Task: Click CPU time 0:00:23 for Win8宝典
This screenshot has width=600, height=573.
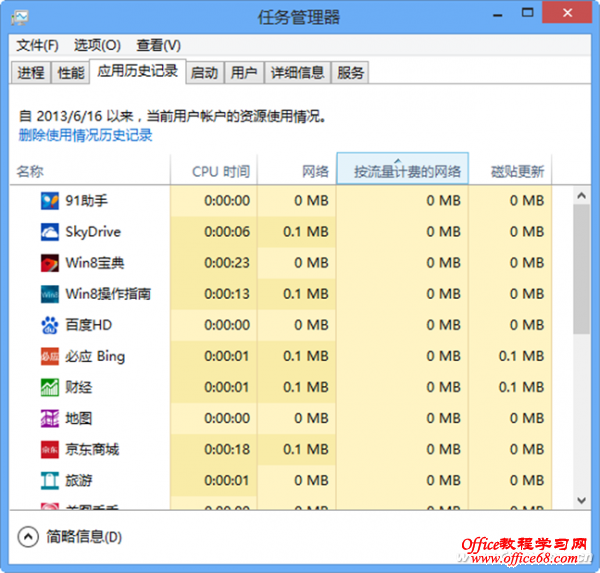Action: [227, 263]
